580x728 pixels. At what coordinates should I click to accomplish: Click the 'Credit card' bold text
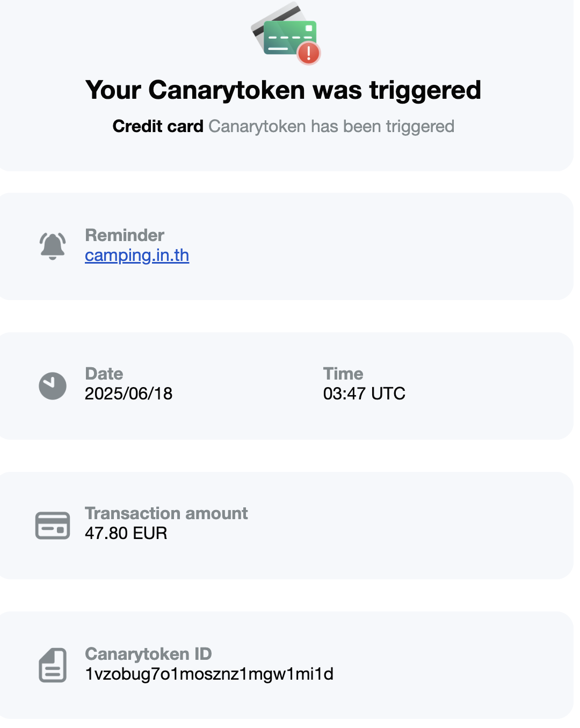click(158, 126)
